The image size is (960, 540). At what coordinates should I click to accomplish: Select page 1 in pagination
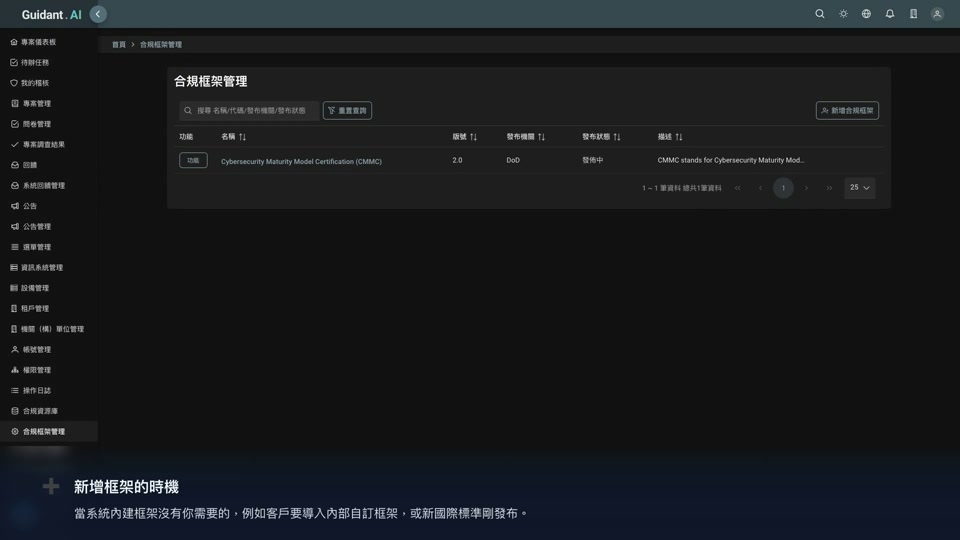click(783, 188)
